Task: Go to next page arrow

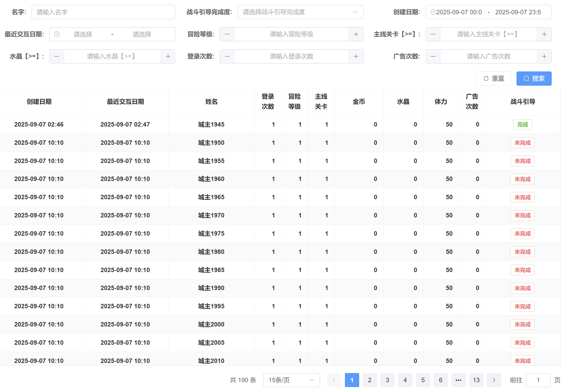Action: click(494, 380)
